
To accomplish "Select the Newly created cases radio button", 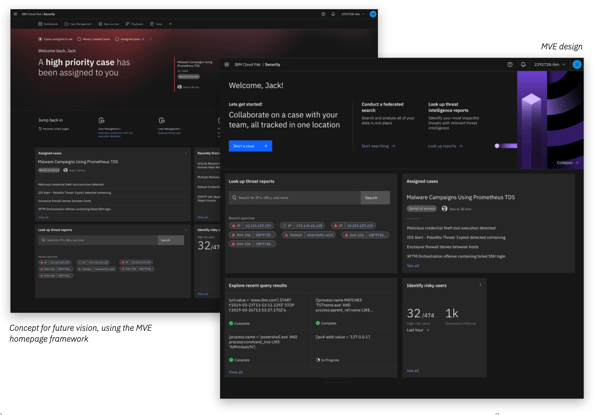I will coord(79,39).
